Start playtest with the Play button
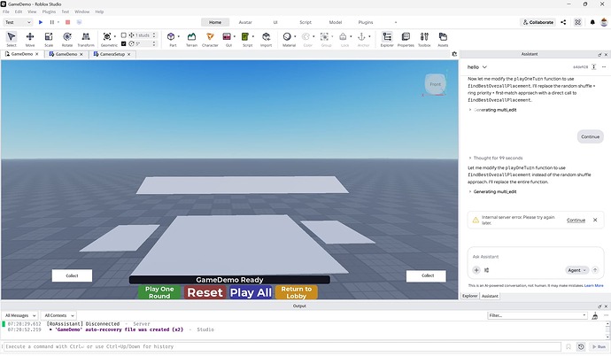This screenshot has width=611, height=364. tap(41, 22)
